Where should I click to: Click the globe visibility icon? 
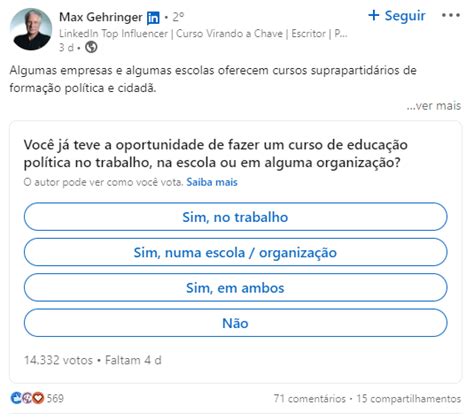pyautogui.click(x=91, y=47)
